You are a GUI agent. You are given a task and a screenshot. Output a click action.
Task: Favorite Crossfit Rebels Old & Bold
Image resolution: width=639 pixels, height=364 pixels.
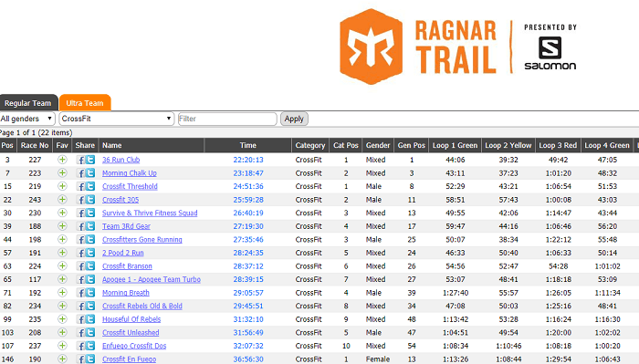click(x=62, y=306)
